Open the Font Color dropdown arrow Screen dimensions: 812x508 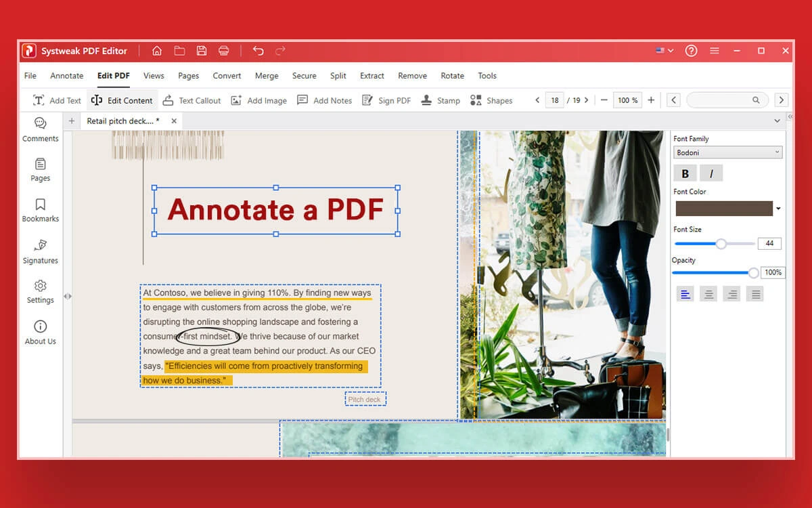click(778, 209)
